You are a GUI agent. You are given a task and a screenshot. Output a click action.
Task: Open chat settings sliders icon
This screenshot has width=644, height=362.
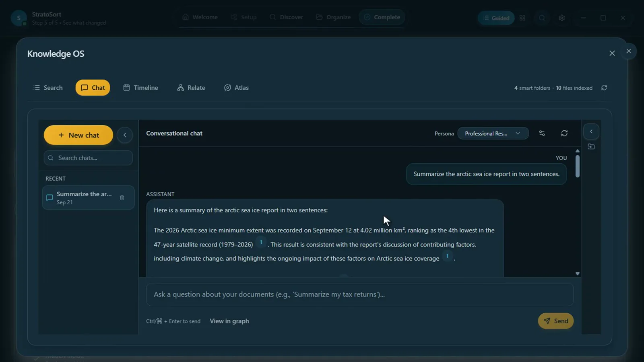542,134
